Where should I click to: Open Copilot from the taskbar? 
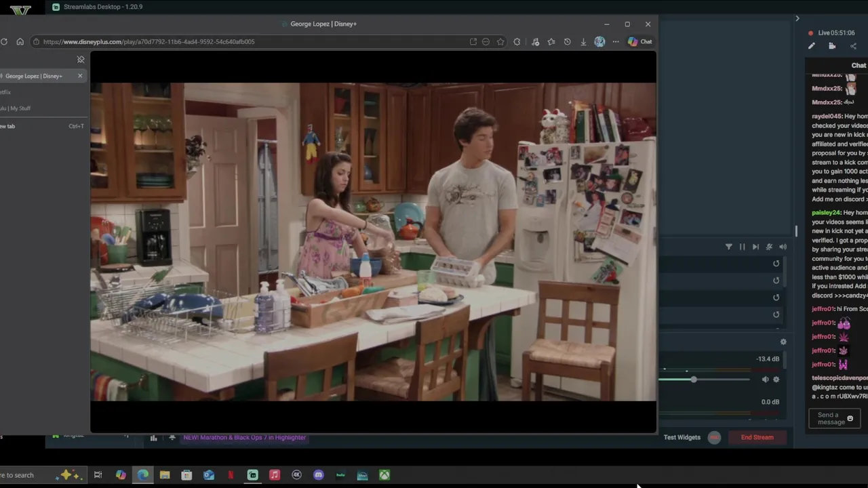click(121, 475)
